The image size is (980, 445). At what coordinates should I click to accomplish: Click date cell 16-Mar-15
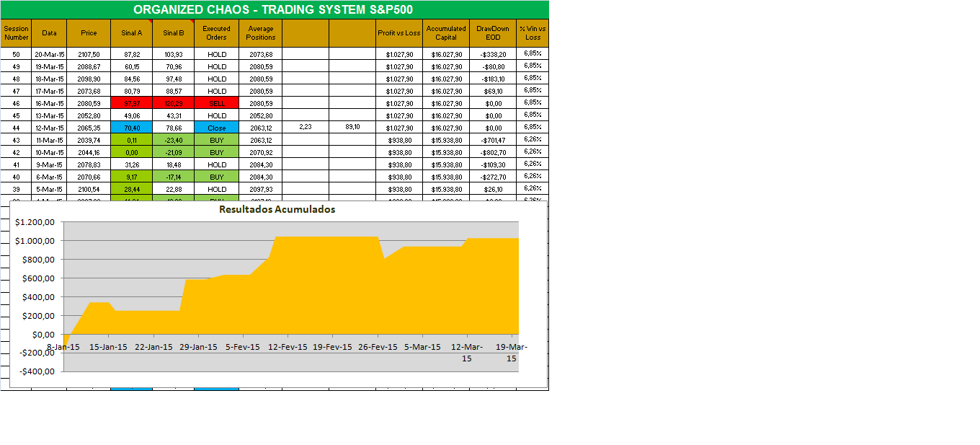click(x=49, y=103)
